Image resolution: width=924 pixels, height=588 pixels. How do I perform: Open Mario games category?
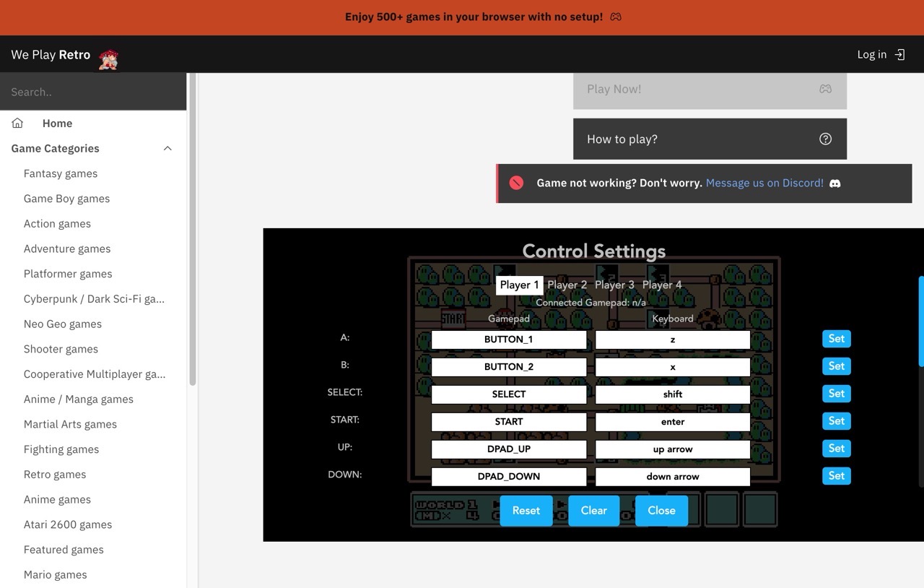coord(55,575)
